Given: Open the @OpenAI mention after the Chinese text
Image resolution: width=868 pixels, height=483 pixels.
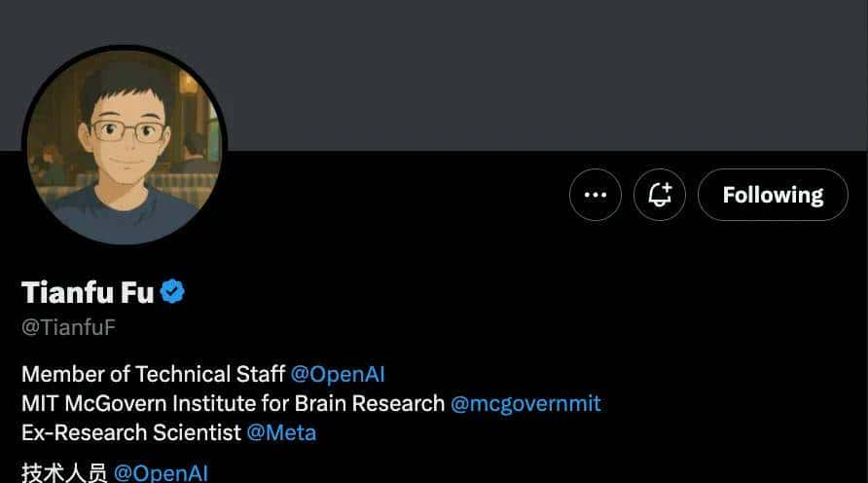Looking at the screenshot, I should tap(161, 473).
